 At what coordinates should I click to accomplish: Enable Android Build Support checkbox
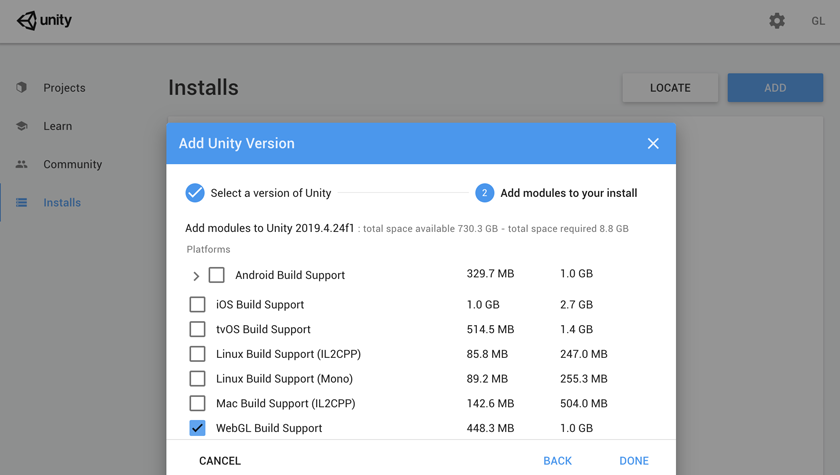[216, 275]
